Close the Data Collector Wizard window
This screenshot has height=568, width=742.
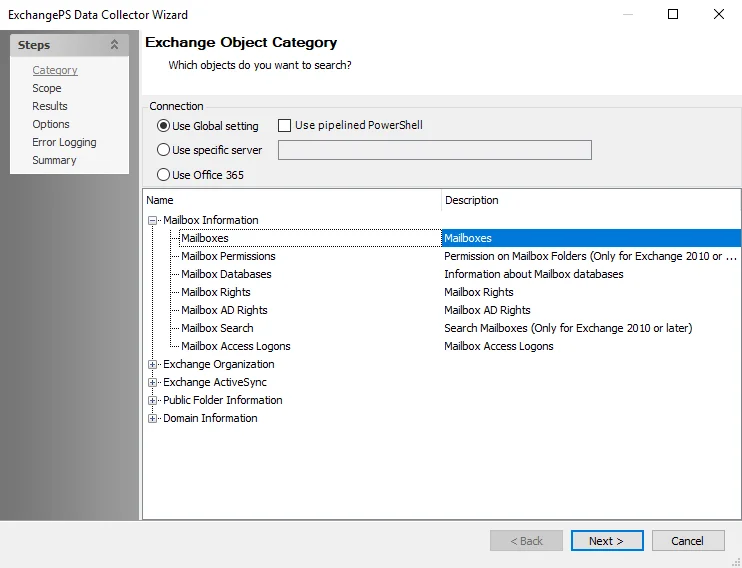pyautogui.click(x=718, y=14)
